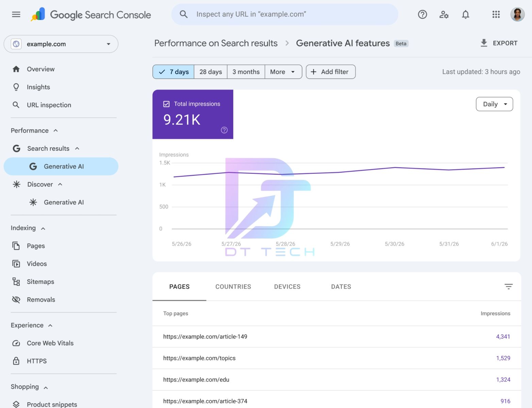
Task: Click the Product snippets layers icon
Action: (x=16, y=404)
